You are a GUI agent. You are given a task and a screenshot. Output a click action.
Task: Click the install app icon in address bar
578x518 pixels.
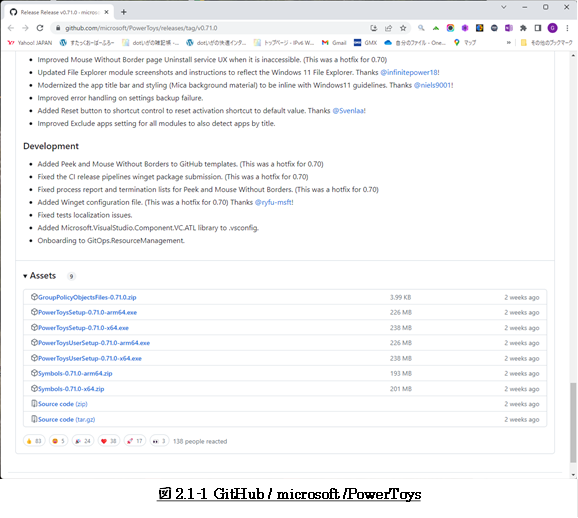[373, 28]
